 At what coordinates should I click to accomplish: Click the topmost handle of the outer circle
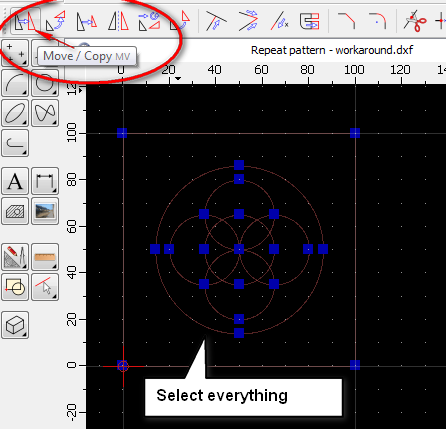239,165
